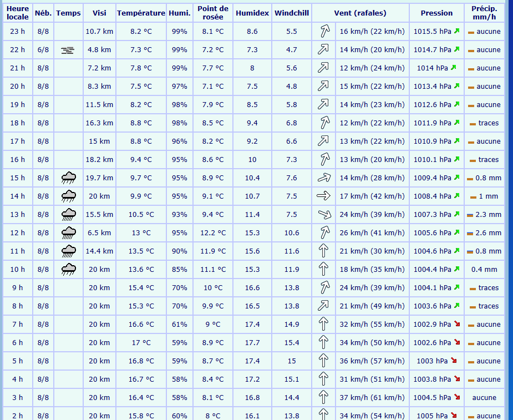Select the Température column header

[x=141, y=13]
